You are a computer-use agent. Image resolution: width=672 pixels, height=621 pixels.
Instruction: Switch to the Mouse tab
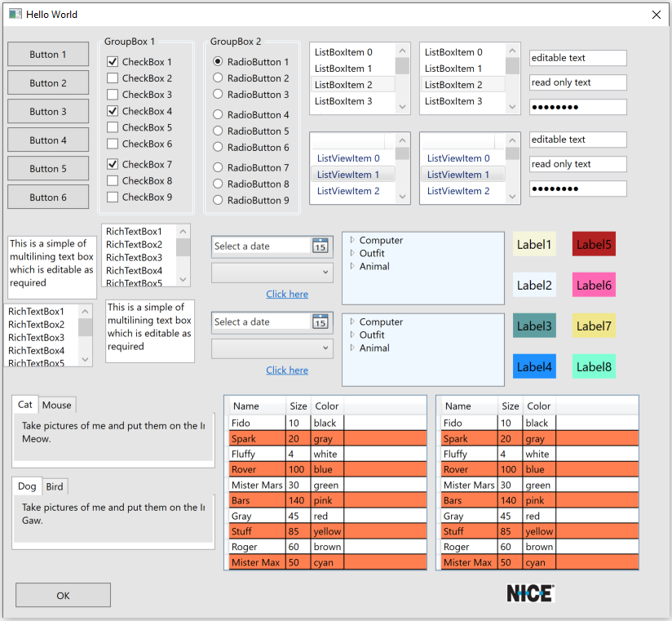pyautogui.click(x=57, y=406)
